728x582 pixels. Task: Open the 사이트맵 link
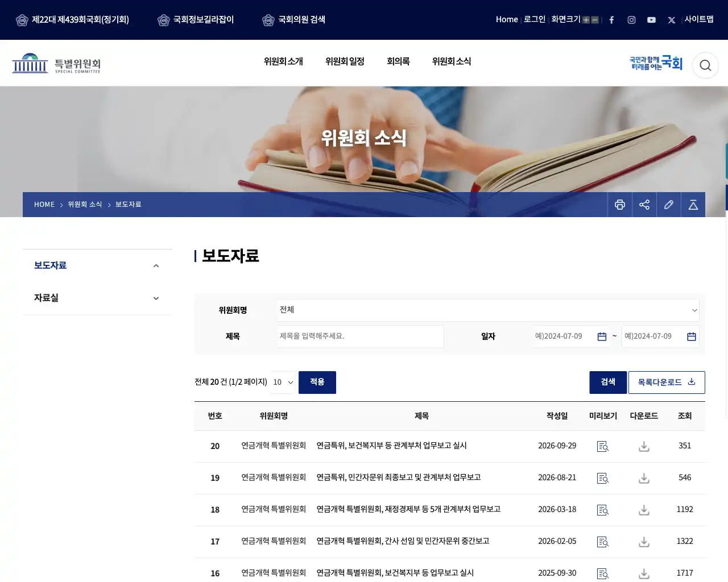coord(699,19)
